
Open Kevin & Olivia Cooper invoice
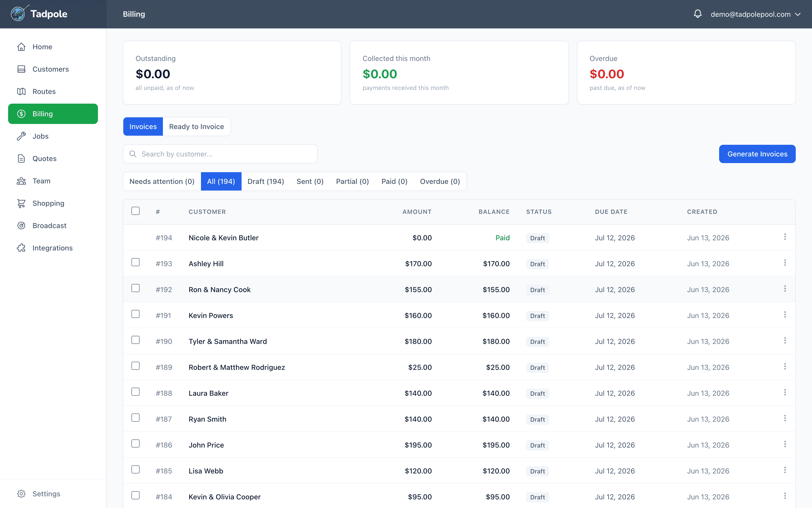[459, 496]
